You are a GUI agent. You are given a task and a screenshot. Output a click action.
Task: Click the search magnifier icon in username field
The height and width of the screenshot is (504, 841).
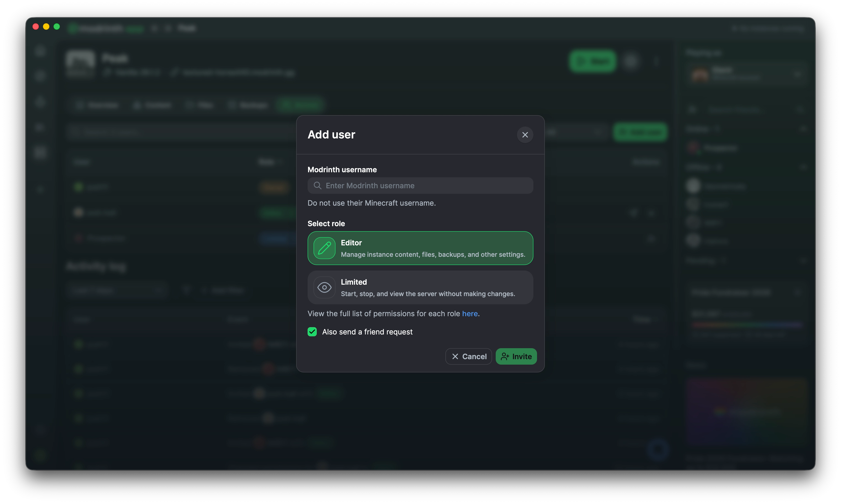pyautogui.click(x=317, y=186)
